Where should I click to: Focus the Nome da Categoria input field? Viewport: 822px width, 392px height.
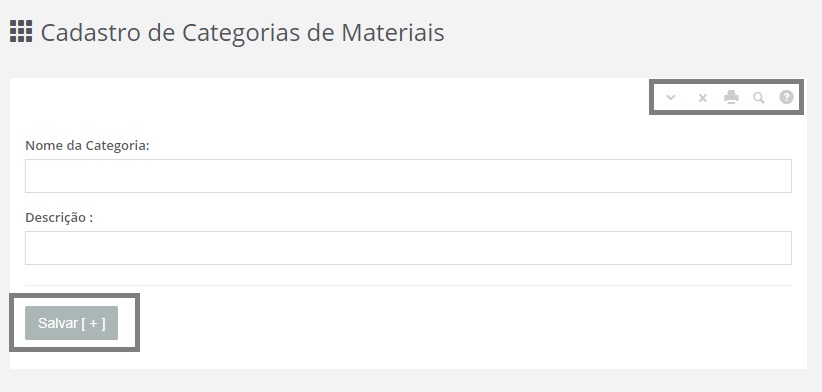click(408, 176)
